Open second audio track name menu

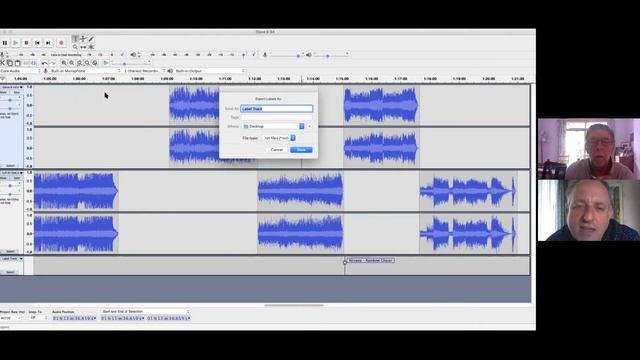pyautogui.click(x=11, y=173)
